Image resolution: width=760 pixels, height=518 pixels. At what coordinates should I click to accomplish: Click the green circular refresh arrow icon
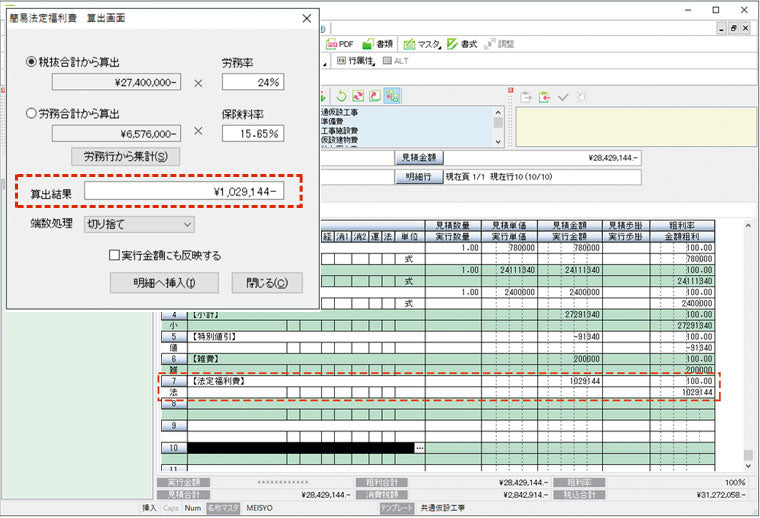pyautogui.click(x=343, y=96)
